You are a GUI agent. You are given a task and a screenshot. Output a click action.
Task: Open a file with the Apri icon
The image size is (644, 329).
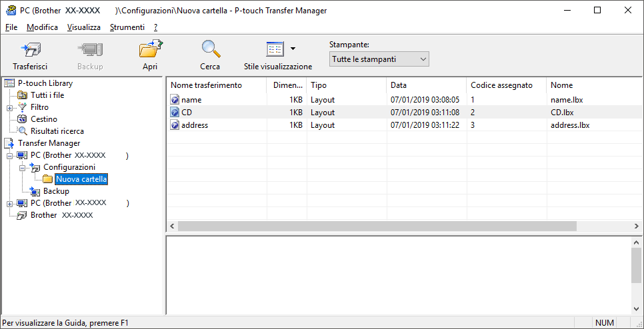click(150, 49)
